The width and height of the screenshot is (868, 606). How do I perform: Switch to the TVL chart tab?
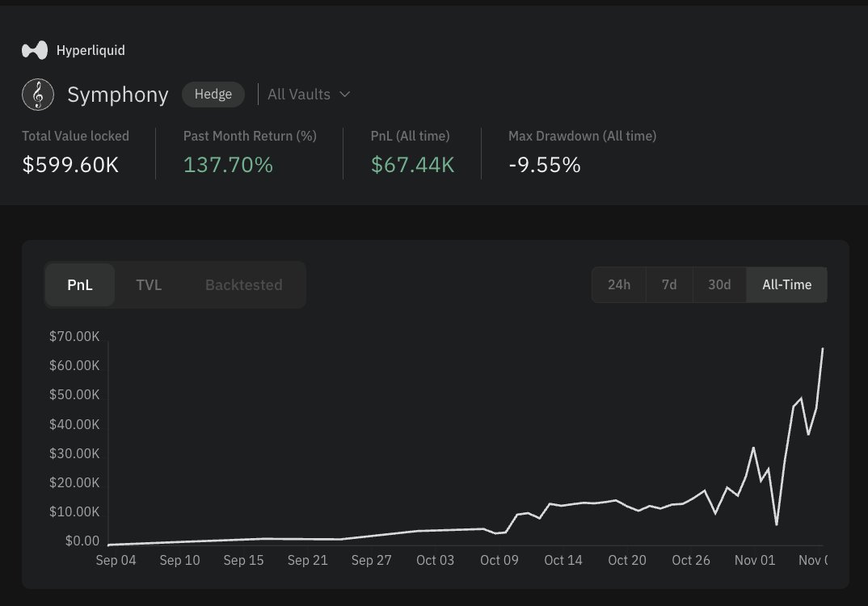149,285
